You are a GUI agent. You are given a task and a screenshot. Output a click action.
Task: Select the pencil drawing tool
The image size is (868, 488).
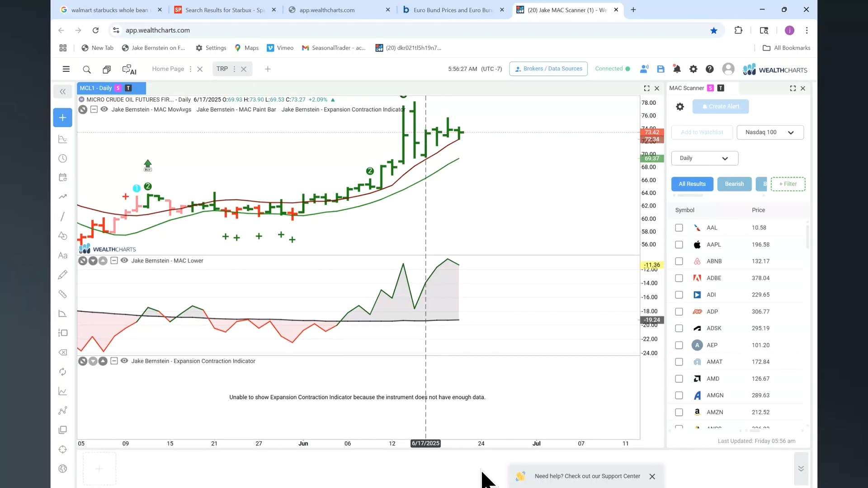click(63, 275)
